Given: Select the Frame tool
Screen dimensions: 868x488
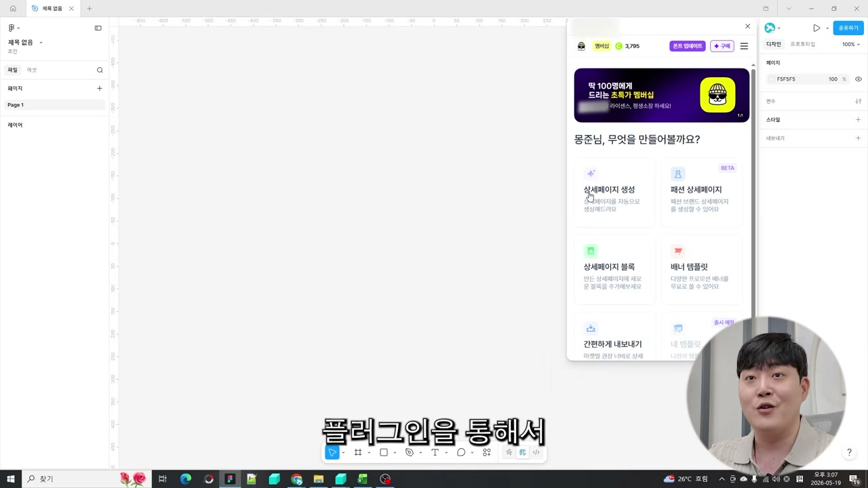Looking at the screenshot, I should tap(358, 453).
